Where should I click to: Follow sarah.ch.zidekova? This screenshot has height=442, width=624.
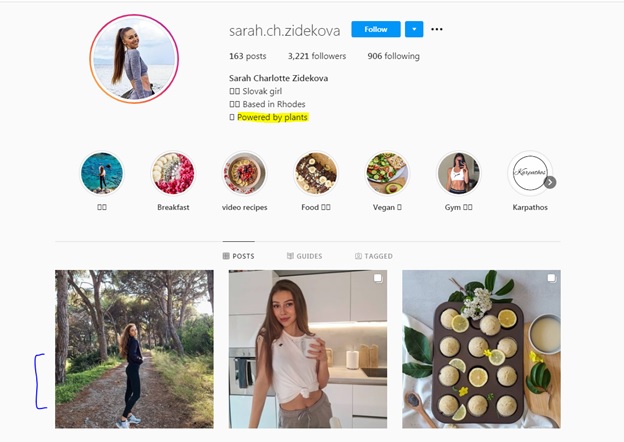tap(376, 29)
